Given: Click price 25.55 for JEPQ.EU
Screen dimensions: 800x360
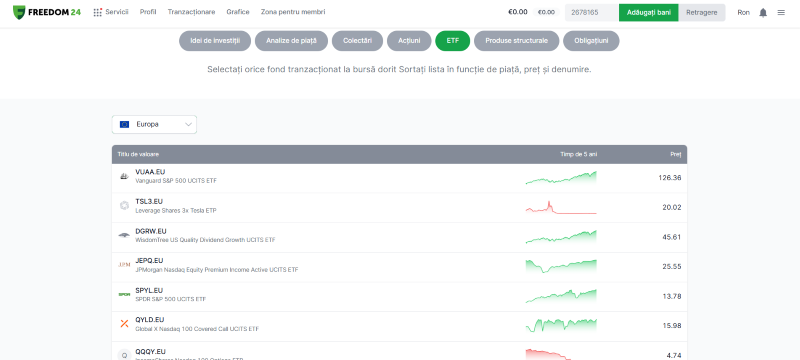Looking at the screenshot, I should click(671, 267).
